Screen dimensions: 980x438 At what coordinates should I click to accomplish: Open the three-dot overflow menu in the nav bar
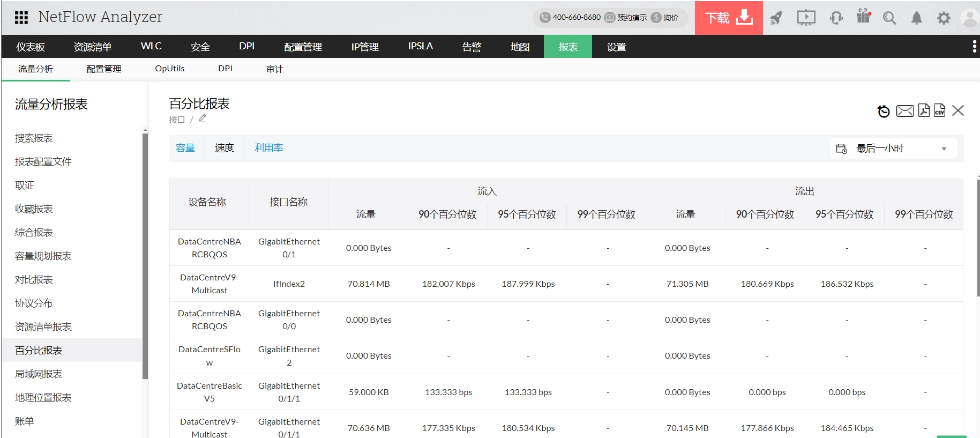974,47
